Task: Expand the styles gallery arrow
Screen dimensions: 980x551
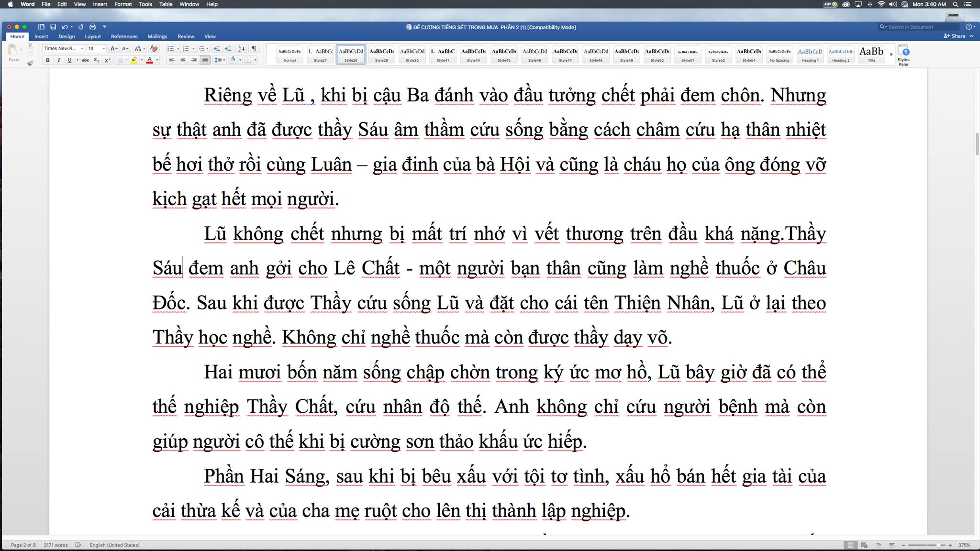Action: coord(891,54)
